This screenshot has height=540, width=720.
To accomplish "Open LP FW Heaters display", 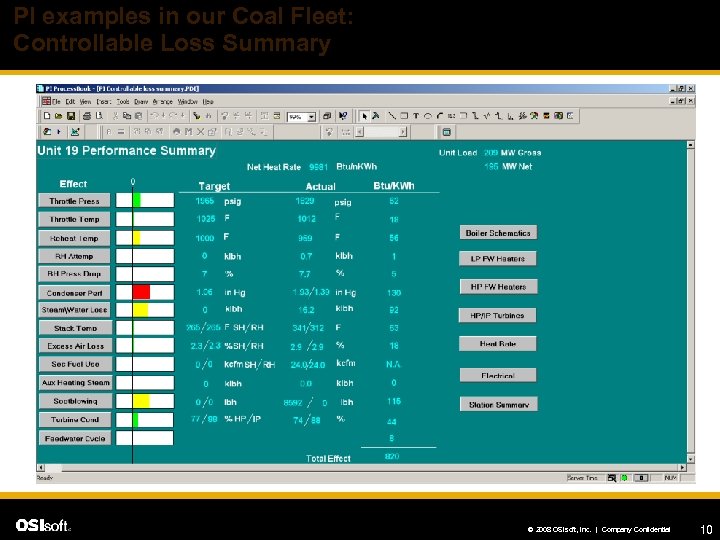I will click(x=498, y=259).
